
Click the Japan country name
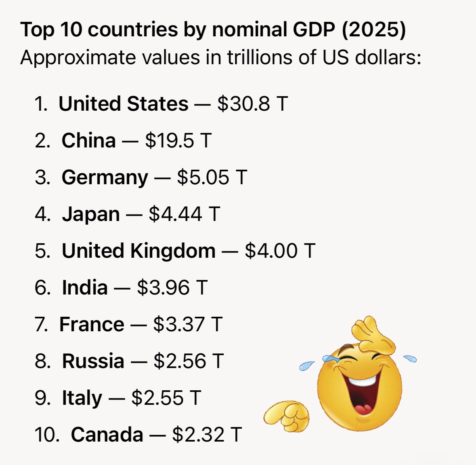[91, 214]
